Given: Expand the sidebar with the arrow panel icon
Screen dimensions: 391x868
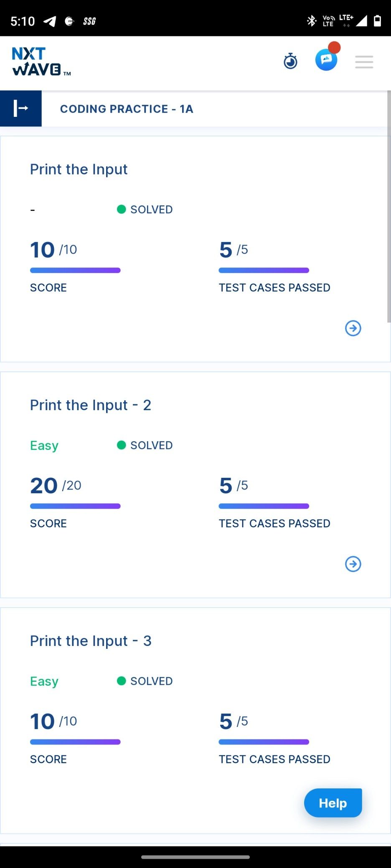Looking at the screenshot, I should tap(21, 108).
